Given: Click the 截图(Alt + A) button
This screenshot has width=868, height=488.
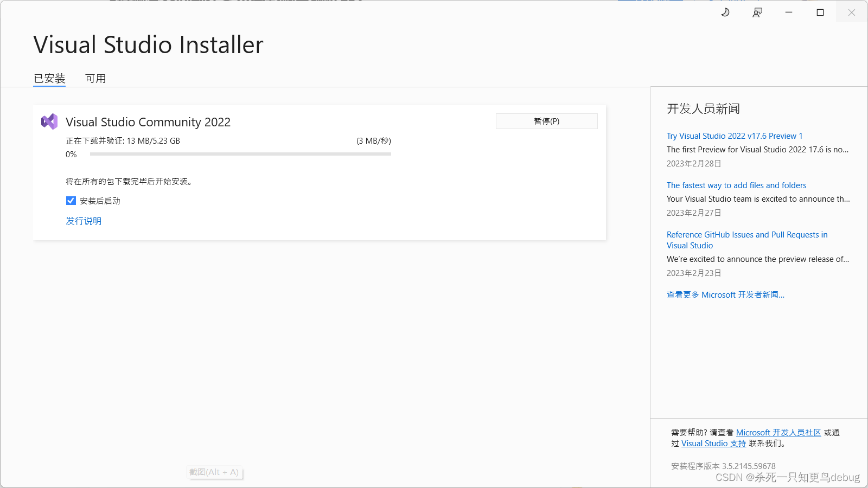Looking at the screenshot, I should tap(214, 472).
